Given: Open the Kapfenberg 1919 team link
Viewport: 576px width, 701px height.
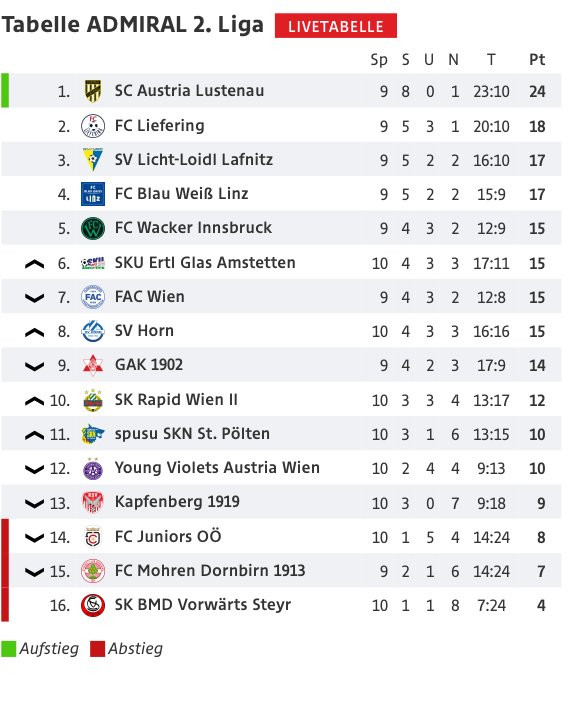Looking at the screenshot, I should [177, 502].
